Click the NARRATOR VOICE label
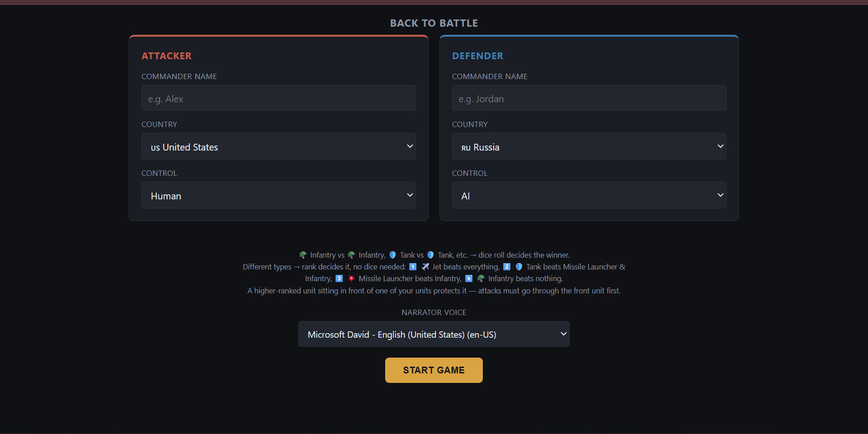868x434 pixels. 434,312
